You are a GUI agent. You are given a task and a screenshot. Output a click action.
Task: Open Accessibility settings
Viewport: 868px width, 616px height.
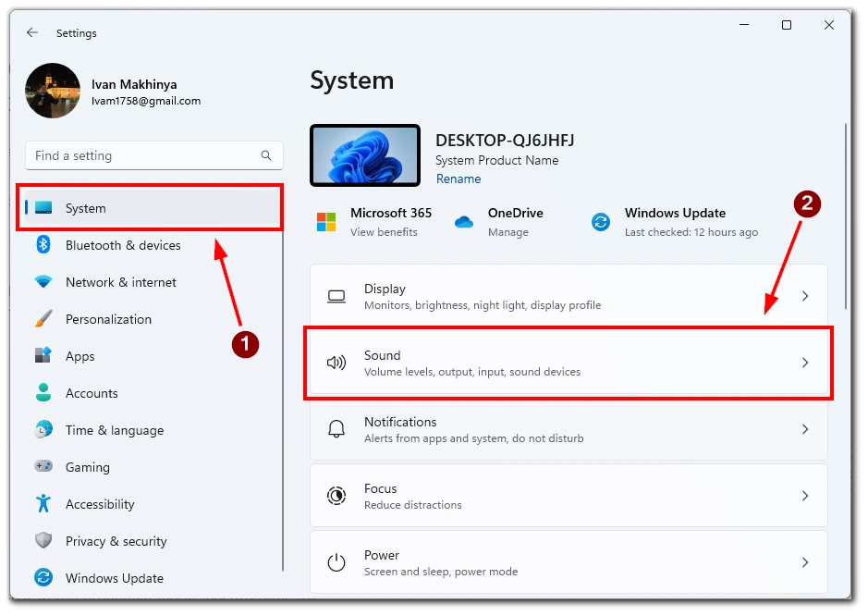pos(151,504)
